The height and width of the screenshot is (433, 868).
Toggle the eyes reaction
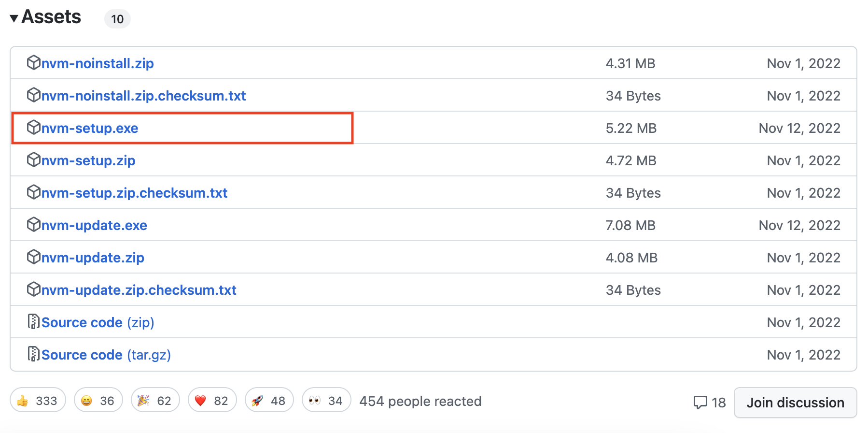coord(326,400)
